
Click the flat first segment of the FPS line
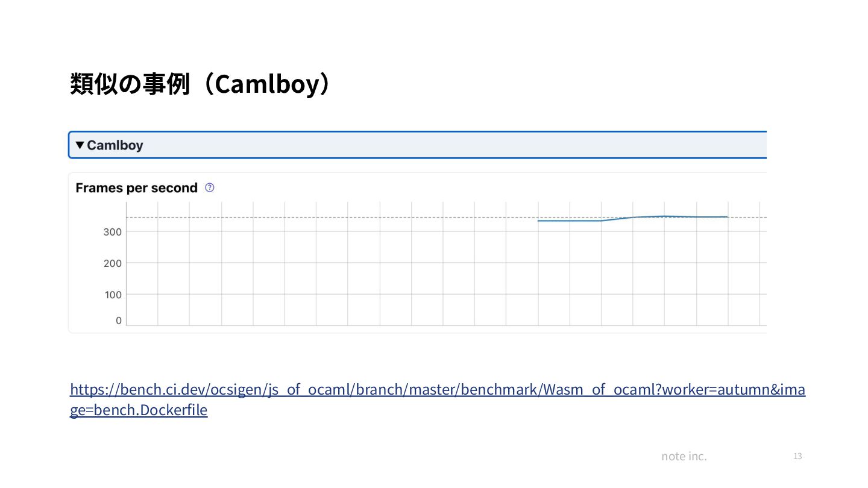(x=570, y=221)
